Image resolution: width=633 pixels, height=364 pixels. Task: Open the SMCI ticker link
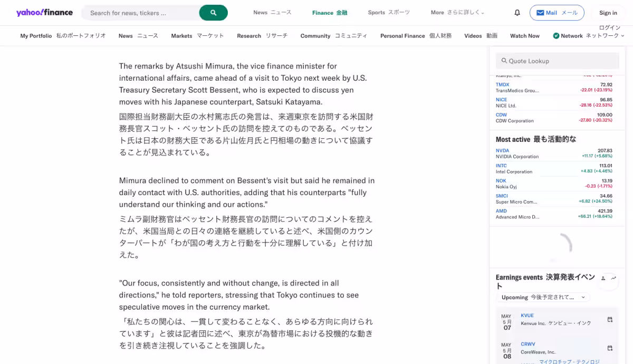click(x=502, y=196)
